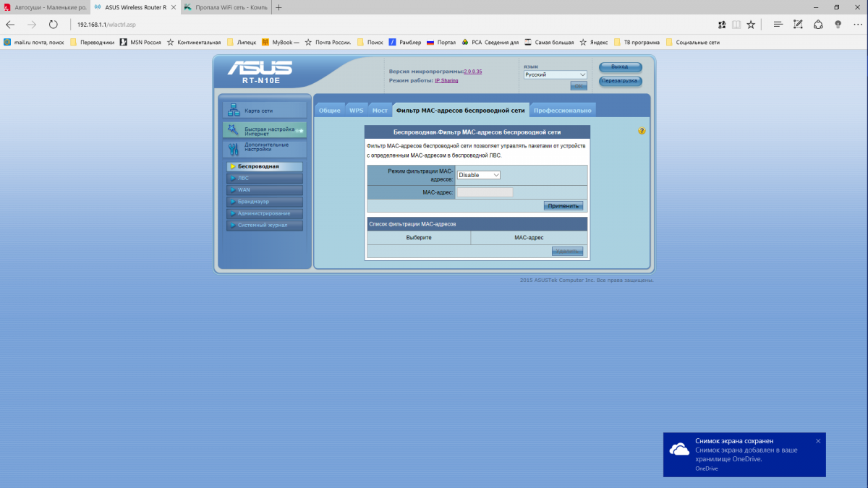Open the Edge Hub lines icon

click(778, 24)
